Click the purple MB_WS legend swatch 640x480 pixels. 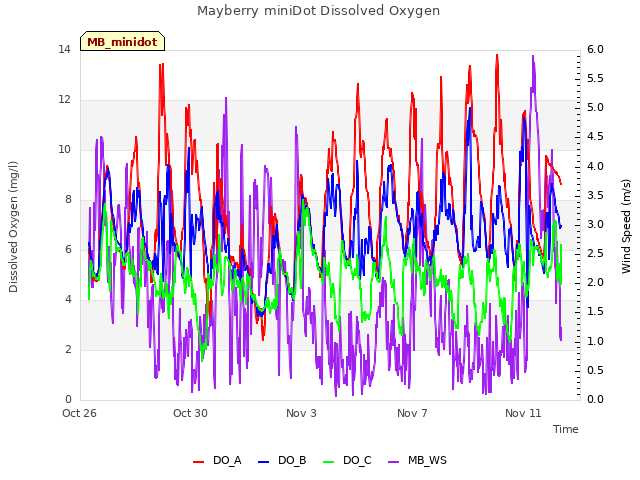(x=393, y=462)
